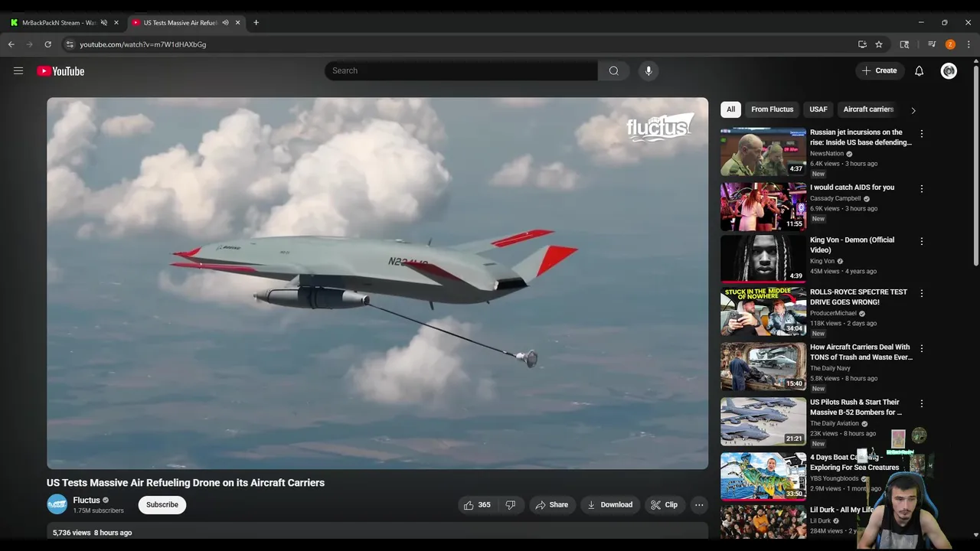Select the Aircraft carriers chip

(x=868, y=109)
